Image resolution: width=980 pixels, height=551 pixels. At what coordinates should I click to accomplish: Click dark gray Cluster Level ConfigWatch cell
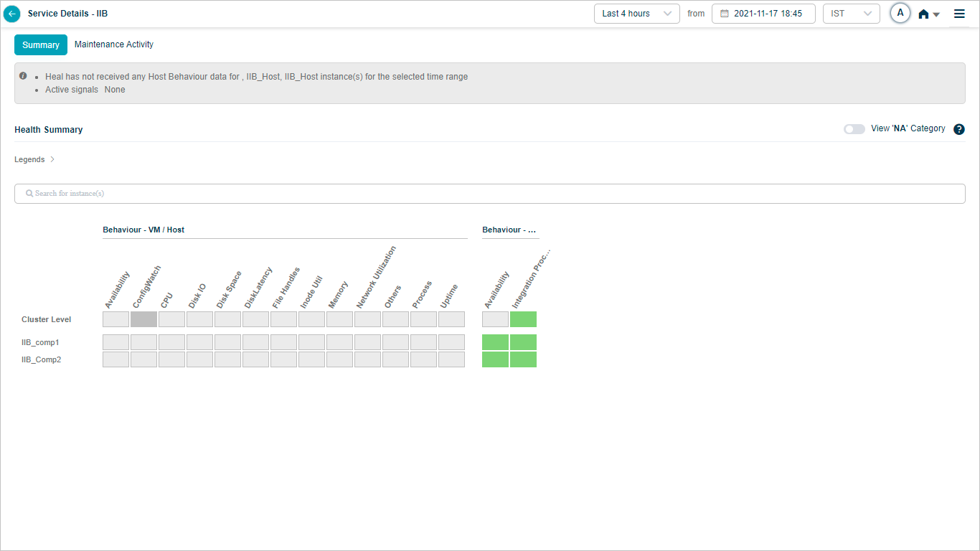click(x=143, y=319)
